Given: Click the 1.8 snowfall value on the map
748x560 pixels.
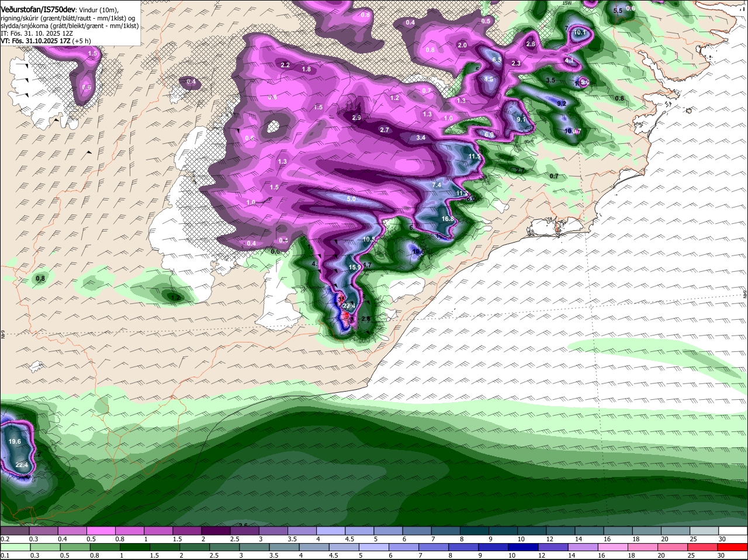Looking at the screenshot, I should 306,69.
